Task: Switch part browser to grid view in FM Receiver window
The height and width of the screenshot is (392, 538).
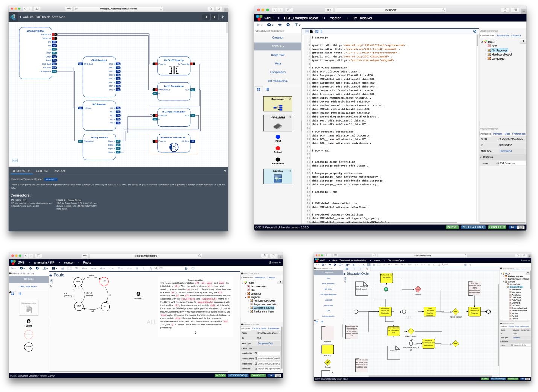Action: point(258,89)
